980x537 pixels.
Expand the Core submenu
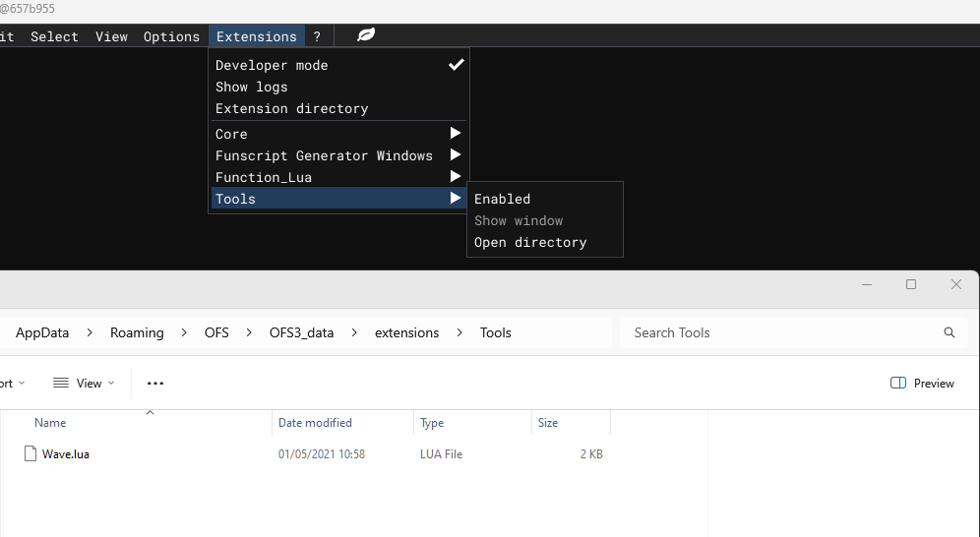pyautogui.click(x=338, y=134)
